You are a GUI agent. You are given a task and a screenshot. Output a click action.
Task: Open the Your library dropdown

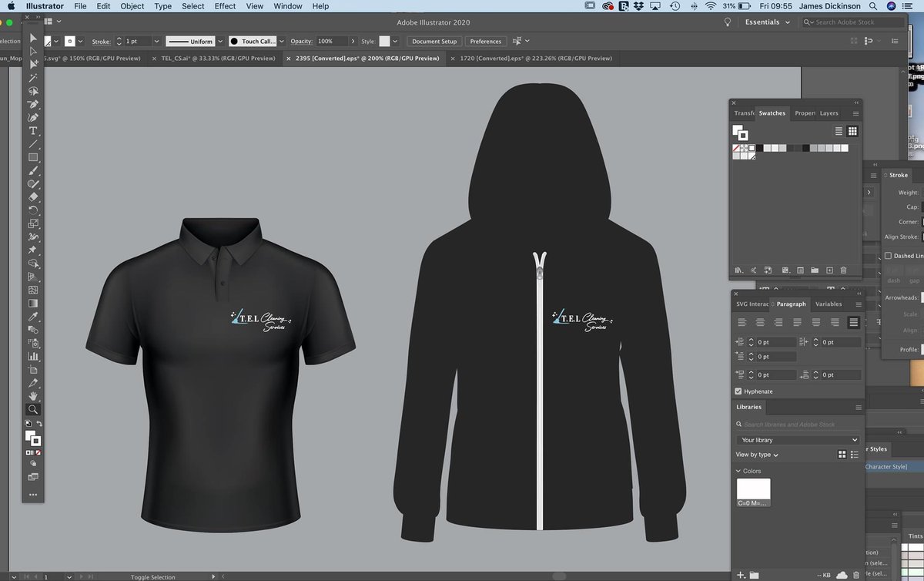coord(797,440)
